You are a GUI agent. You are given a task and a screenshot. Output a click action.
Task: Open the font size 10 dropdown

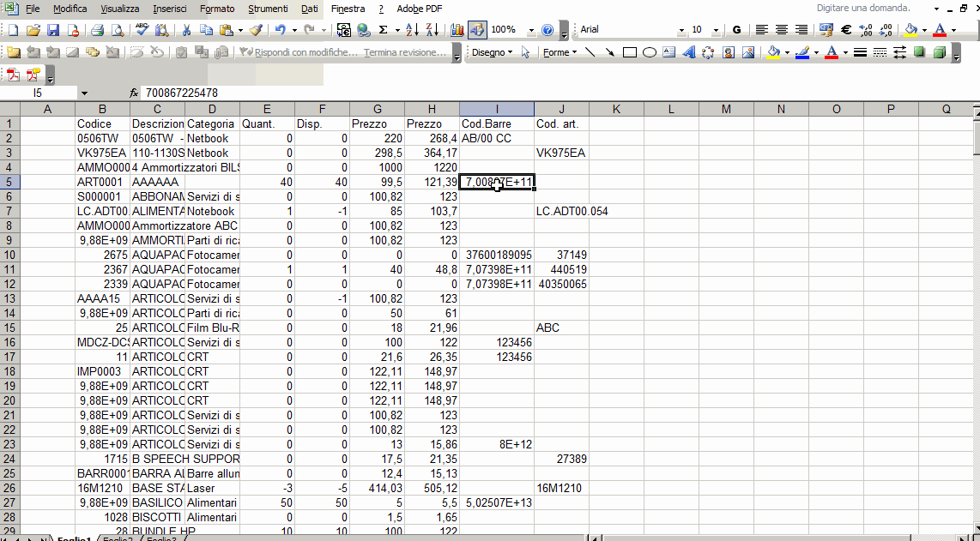coord(716,30)
